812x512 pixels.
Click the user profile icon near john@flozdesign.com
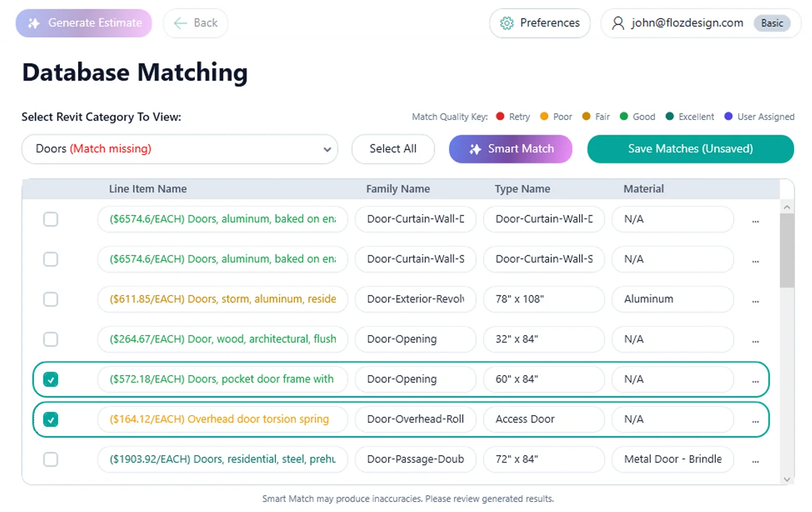coord(618,23)
